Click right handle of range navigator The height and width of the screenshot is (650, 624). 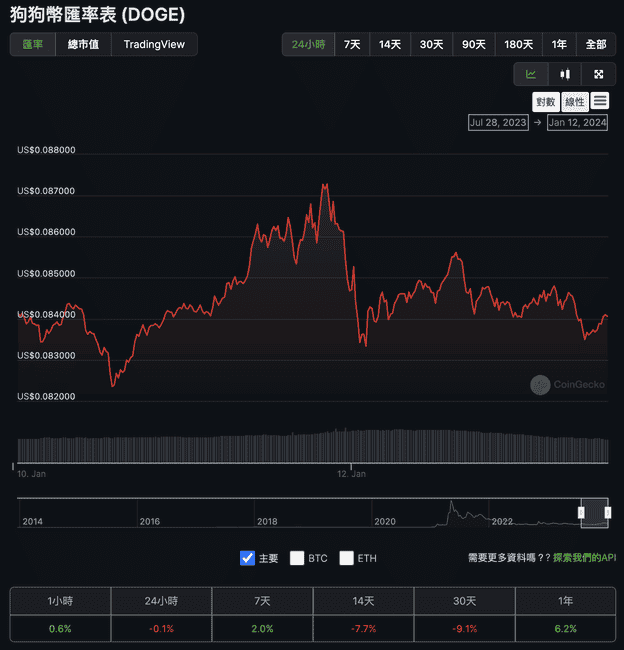(607, 512)
